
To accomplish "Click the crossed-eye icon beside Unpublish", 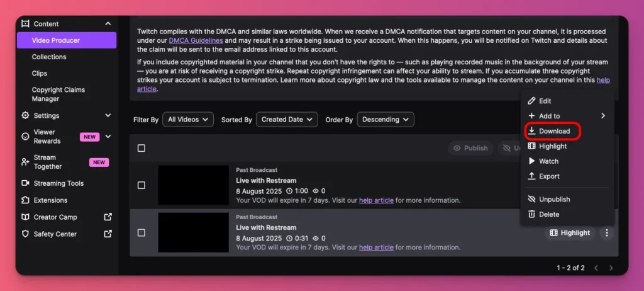I will [x=531, y=199].
